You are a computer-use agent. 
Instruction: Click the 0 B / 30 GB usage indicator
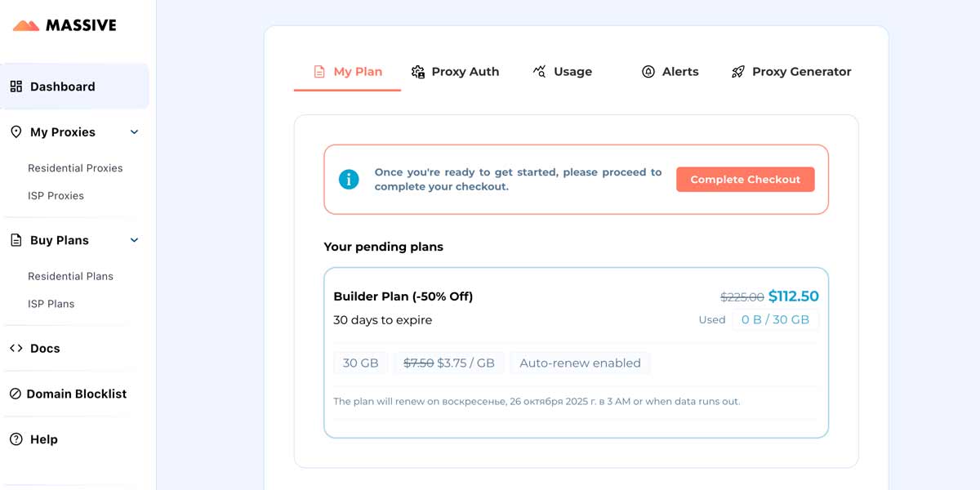tap(775, 320)
